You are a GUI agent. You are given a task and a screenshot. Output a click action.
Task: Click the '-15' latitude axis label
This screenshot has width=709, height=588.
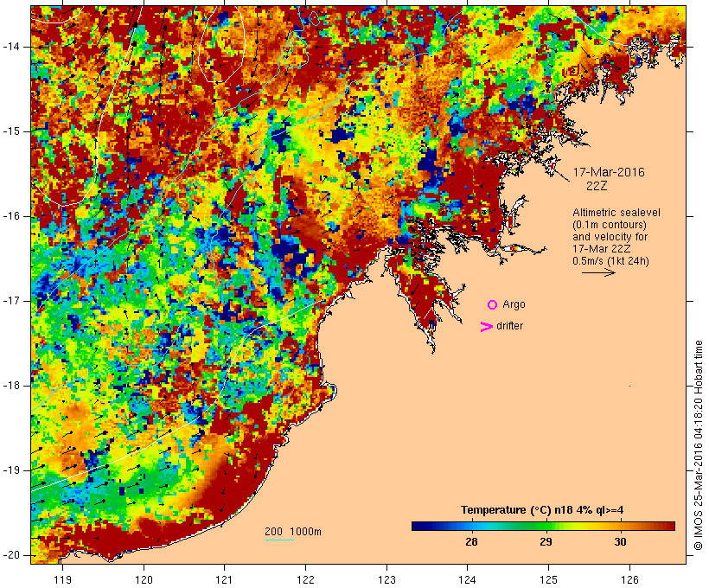pyautogui.click(x=11, y=131)
